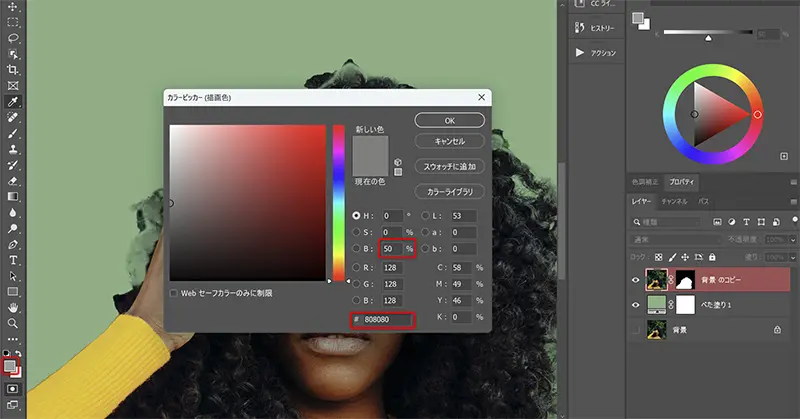
Task: Select the Spot Healing Brush tool
Action: 13,117
